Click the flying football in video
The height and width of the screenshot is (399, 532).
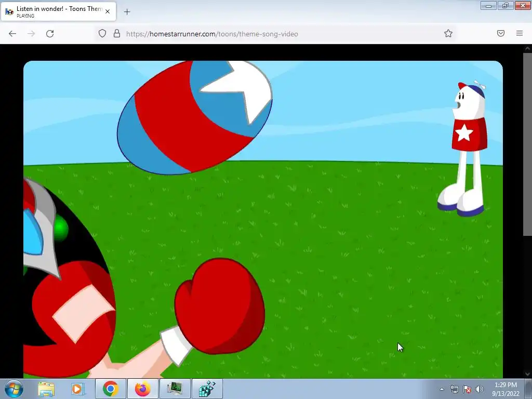[195, 117]
